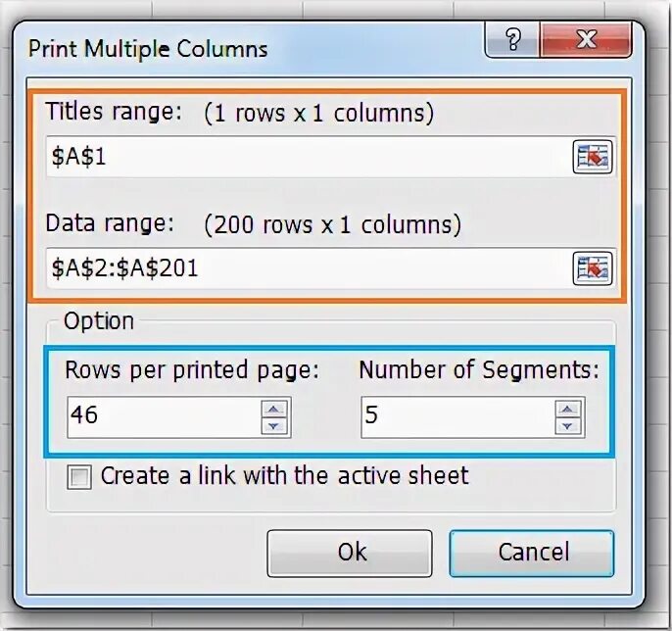Viewport: 672px width, 631px height.
Task: Open help with the question mark button
Action: click(x=514, y=41)
